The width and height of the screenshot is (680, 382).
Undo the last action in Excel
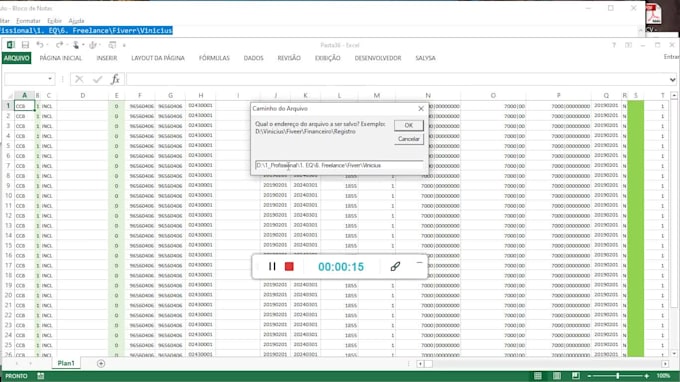39,45
